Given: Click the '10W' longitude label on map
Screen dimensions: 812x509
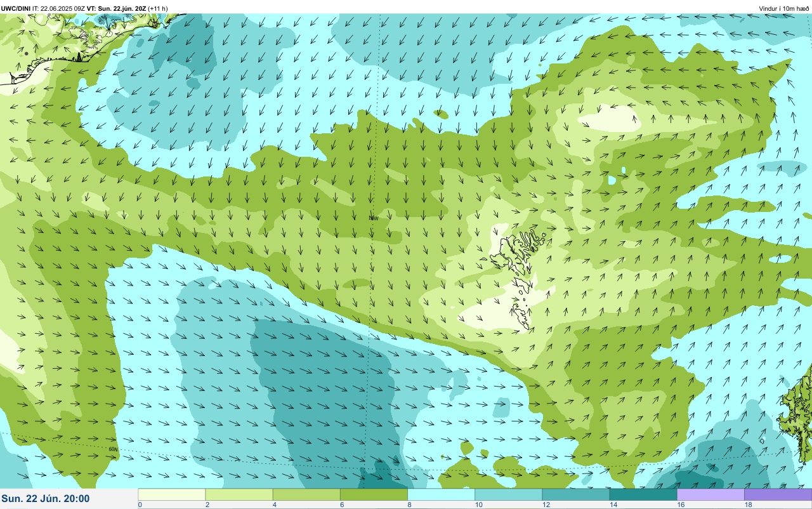Looking at the screenshot, I should 374,218.
